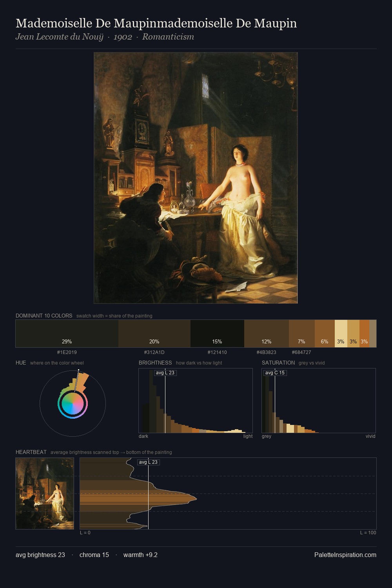Click the tan-gold 3% swatch
Viewport: 392px width, 588px height.
pyautogui.click(x=353, y=334)
